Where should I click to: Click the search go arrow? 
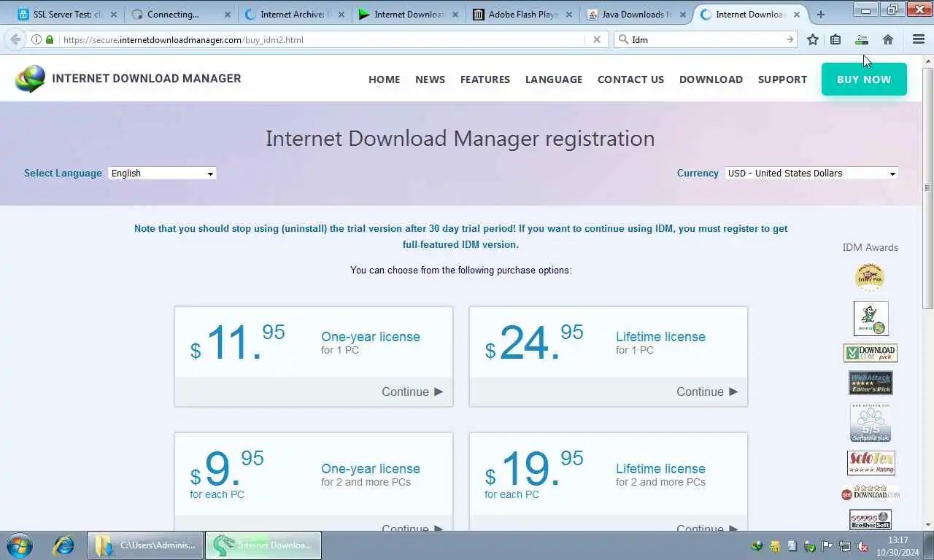pyautogui.click(x=790, y=39)
